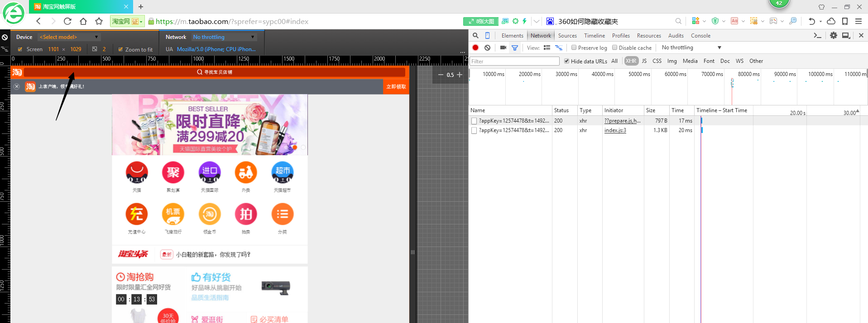The image size is (868, 323).
Task: Open the ??prepare.js initiator link
Action: click(623, 121)
